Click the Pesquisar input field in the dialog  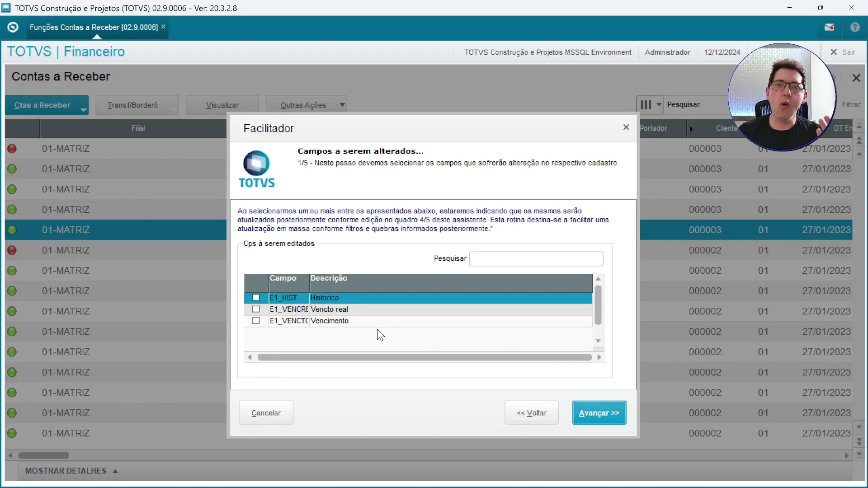point(536,258)
